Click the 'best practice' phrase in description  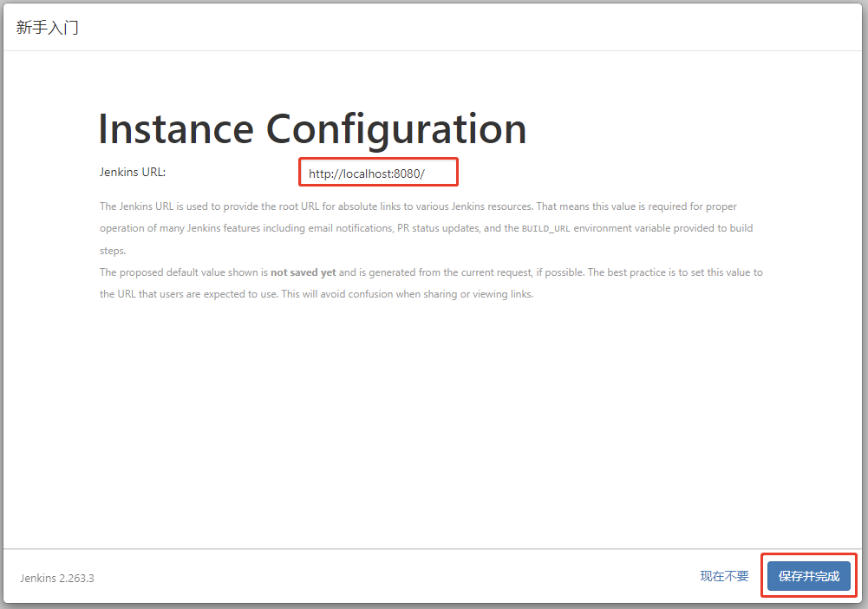[637, 272]
